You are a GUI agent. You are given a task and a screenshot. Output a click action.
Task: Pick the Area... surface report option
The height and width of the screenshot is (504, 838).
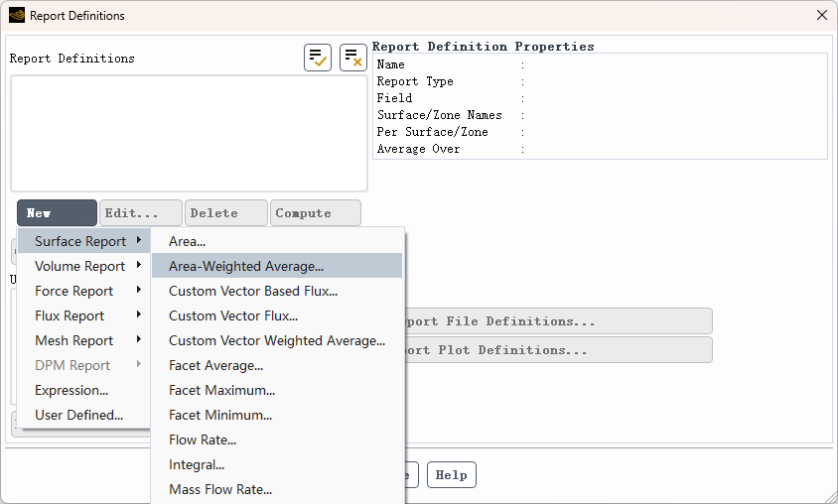pyautogui.click(x=188, y=241)
